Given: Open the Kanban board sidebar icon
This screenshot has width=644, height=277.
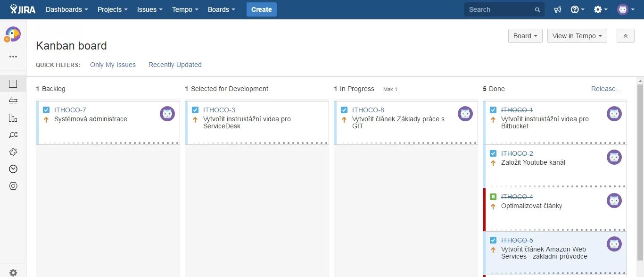Looking at the screenshot, I should 13,84.
